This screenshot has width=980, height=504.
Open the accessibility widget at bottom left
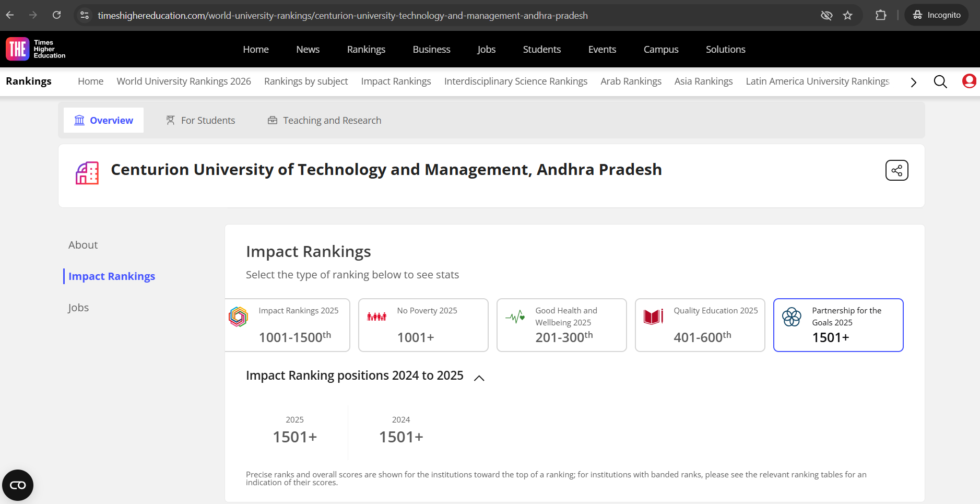click(x=18, y=485)
